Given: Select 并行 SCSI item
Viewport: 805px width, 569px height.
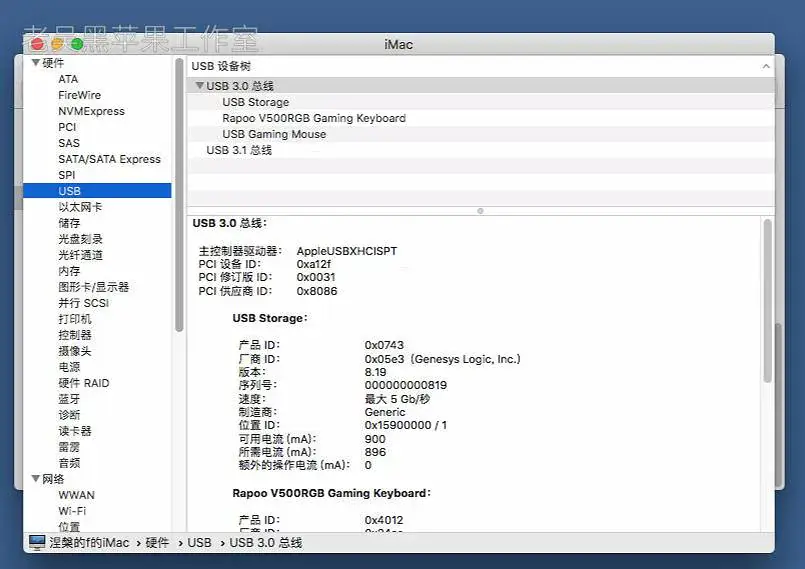Looking at the screenshot, I should point(84,303).
